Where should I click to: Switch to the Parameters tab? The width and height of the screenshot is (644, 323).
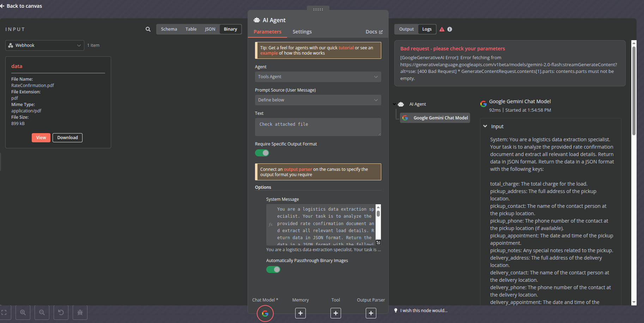point(267,32)
